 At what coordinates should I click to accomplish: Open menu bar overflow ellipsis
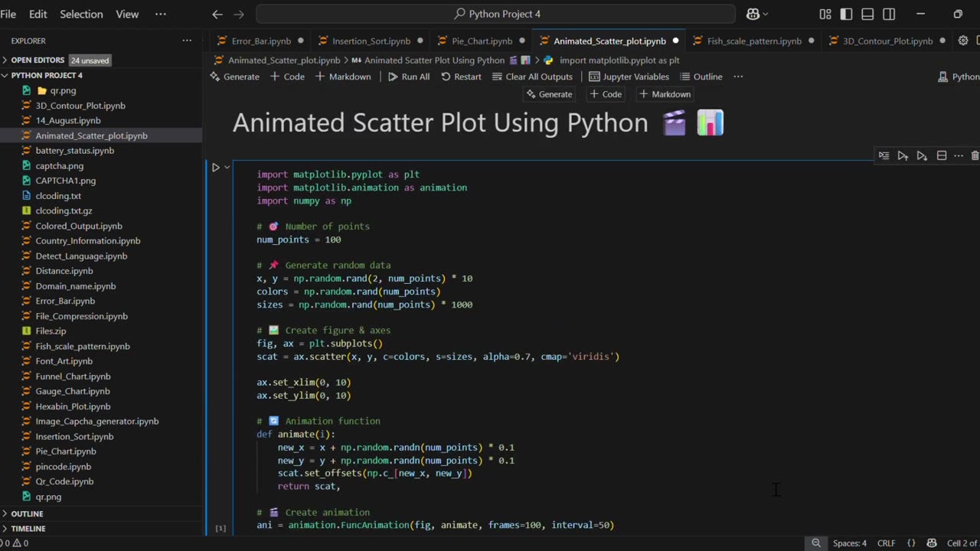pos(160,14)
